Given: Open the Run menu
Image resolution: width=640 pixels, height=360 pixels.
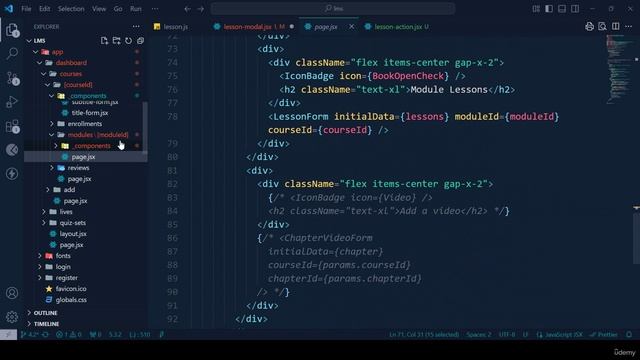Looking at the screenshot, I should [x=136, y=9].
